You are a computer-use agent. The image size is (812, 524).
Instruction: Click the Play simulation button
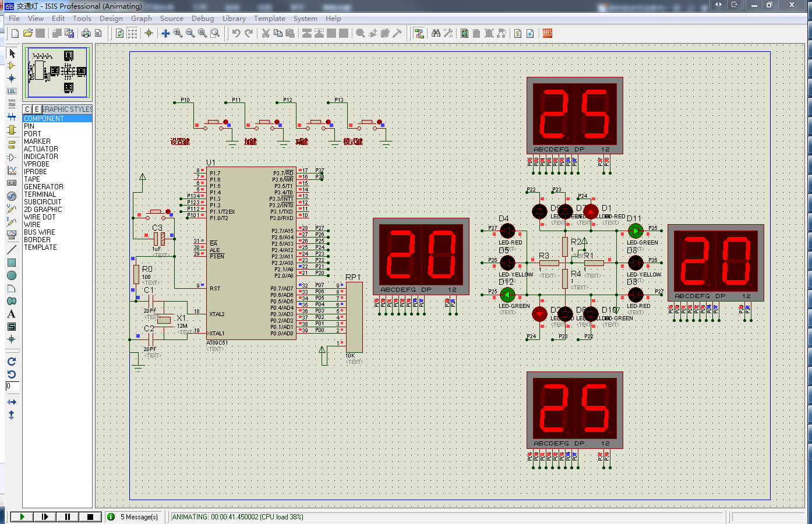[x=22, y=516]
